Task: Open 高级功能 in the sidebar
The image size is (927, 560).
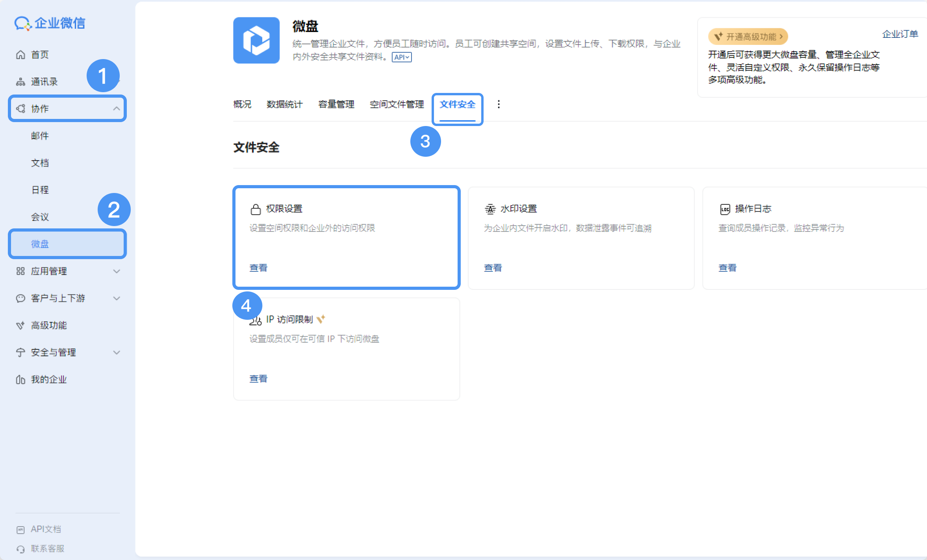Action: click(49, 325)
